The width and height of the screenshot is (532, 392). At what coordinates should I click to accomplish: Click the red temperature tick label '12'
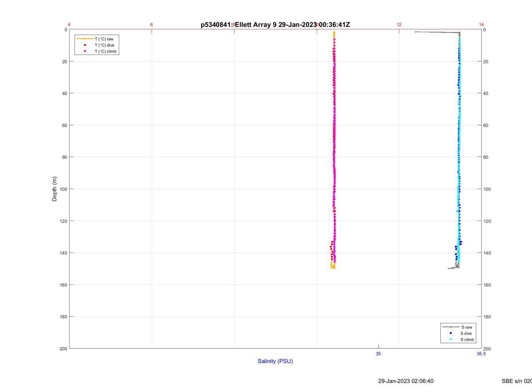399,24
